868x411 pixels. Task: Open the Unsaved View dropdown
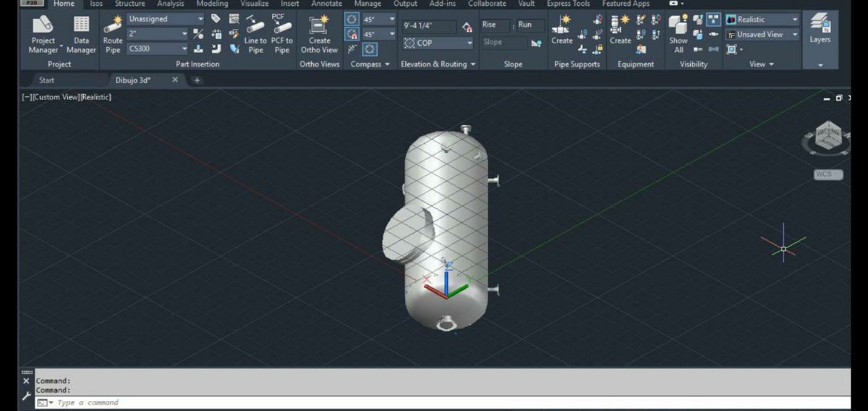762,34
